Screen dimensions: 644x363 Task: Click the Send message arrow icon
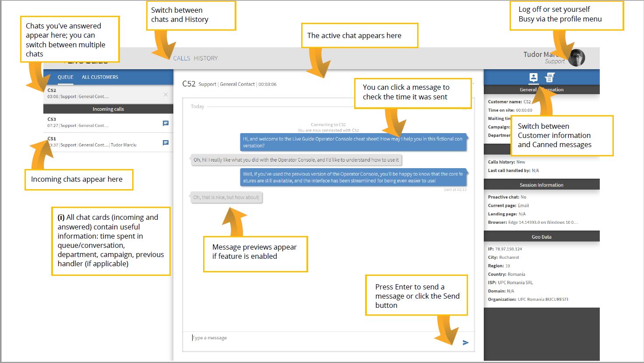[x=466, y=342]
